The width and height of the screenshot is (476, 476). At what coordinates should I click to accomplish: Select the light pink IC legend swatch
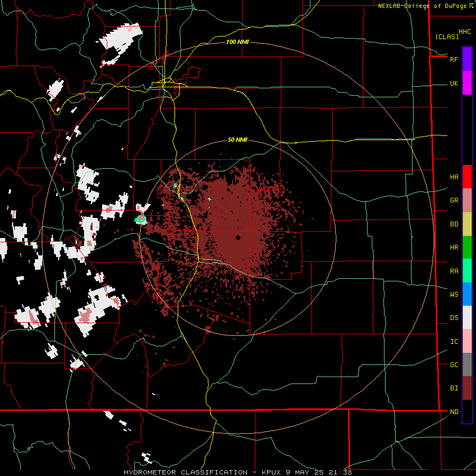(x=467, y=341)
